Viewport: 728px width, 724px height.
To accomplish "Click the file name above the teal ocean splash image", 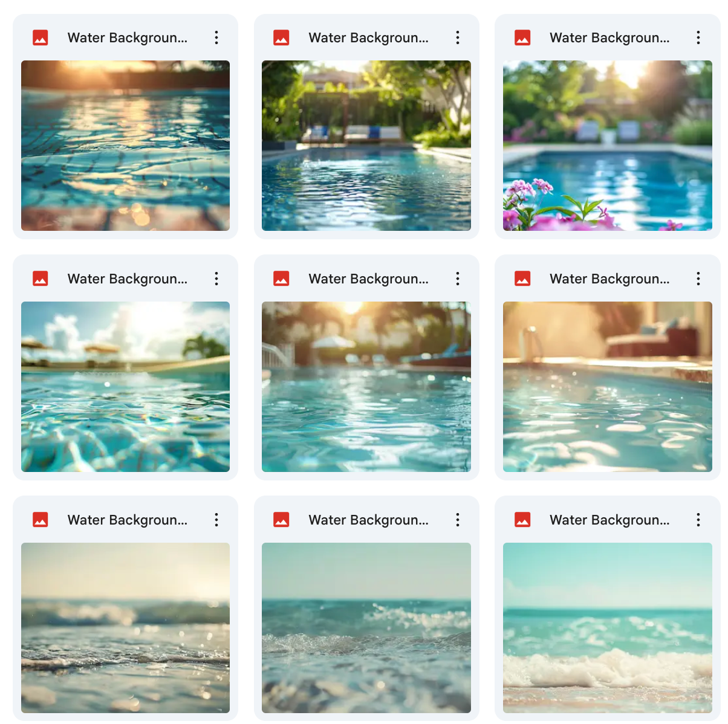I will 368,520.
